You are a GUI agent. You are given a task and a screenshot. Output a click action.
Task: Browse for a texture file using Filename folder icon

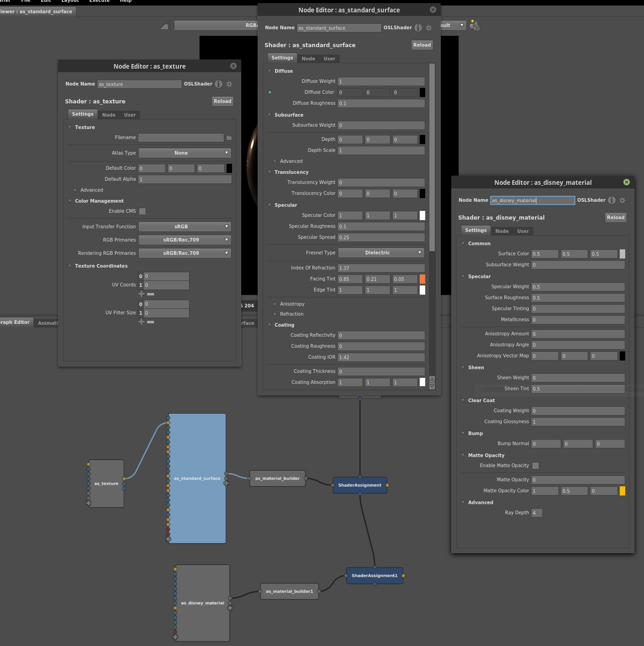pyautogui.click(x=229, y=138)
